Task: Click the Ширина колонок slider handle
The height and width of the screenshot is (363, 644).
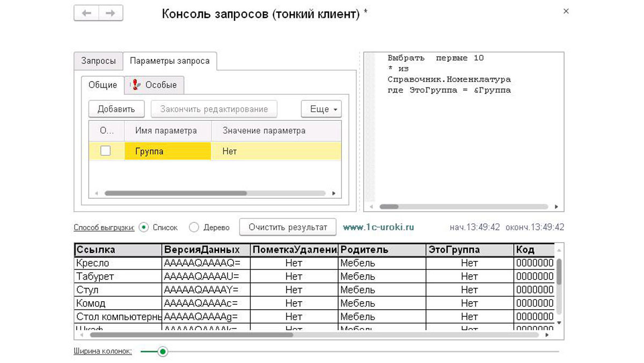Action: point(163,351)
